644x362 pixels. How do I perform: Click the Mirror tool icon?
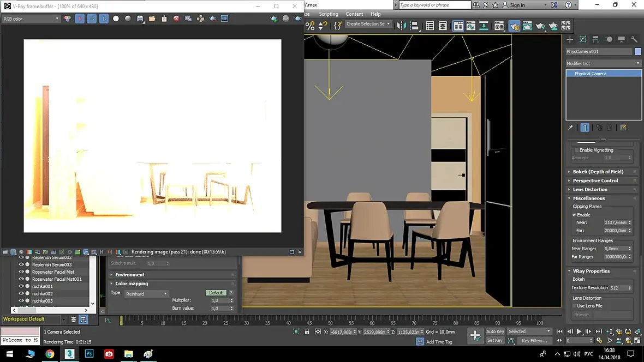tap(402, 26)
